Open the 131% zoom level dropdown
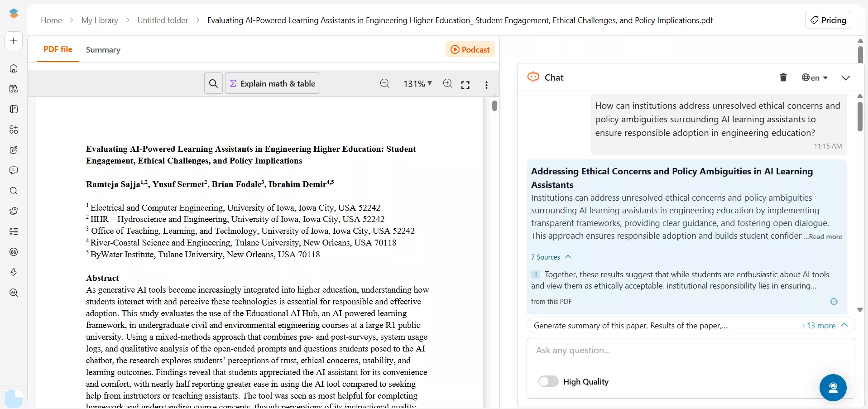 [x=417, y=84]
